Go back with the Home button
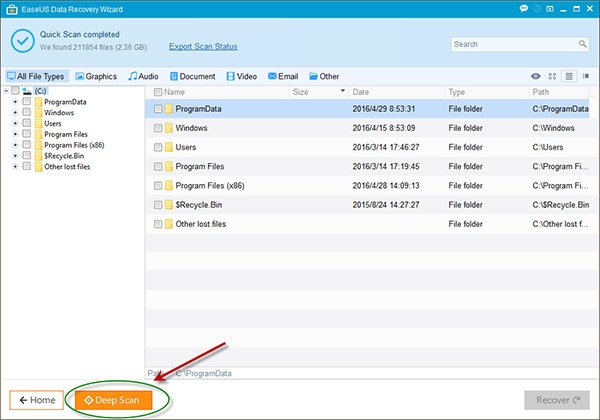The width and height of the screenshot is (600, 420). point(35,400)
